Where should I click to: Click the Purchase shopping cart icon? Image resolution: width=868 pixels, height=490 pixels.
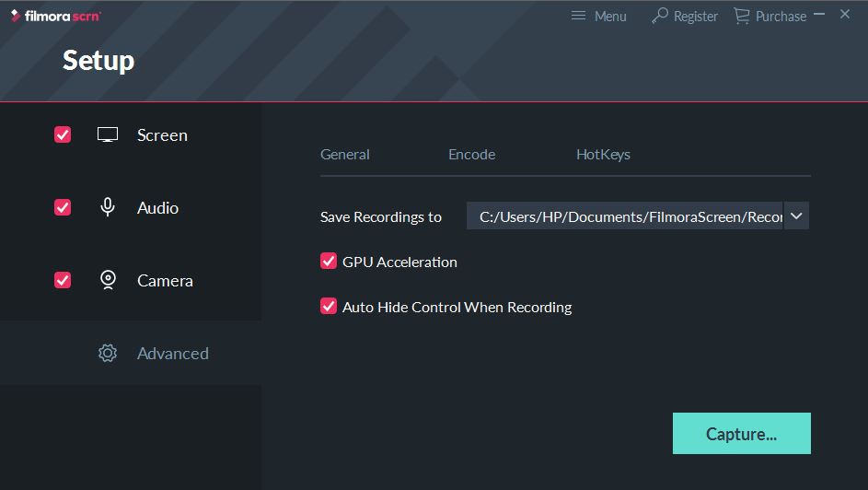[741, 16]
